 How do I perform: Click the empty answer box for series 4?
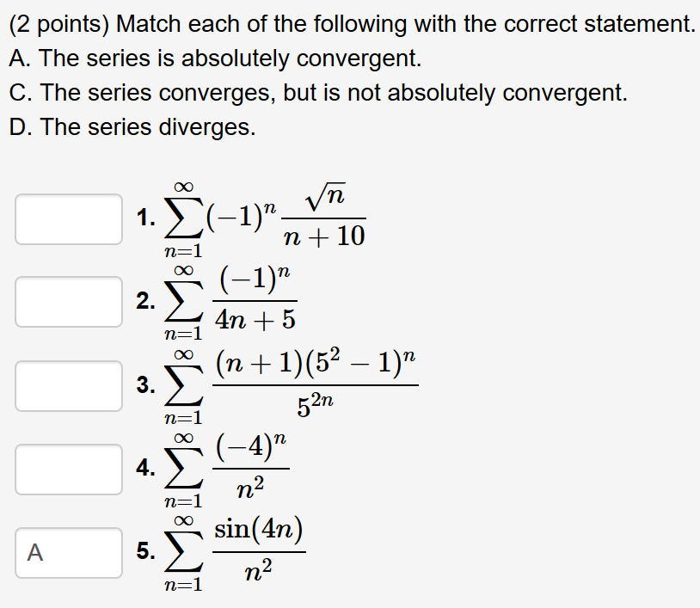click(69, 470)
